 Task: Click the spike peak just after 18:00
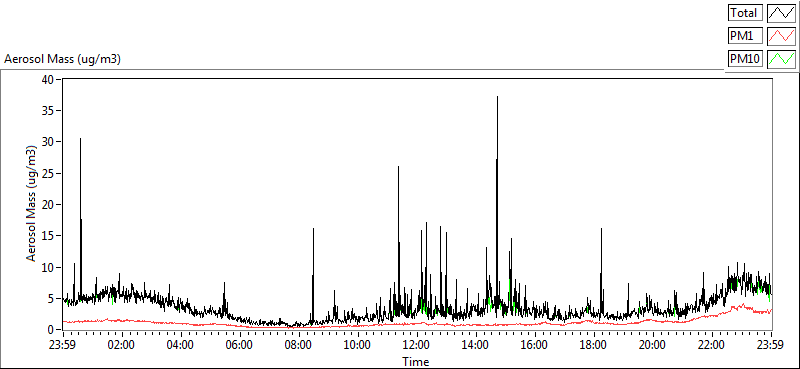click(602, 229)
